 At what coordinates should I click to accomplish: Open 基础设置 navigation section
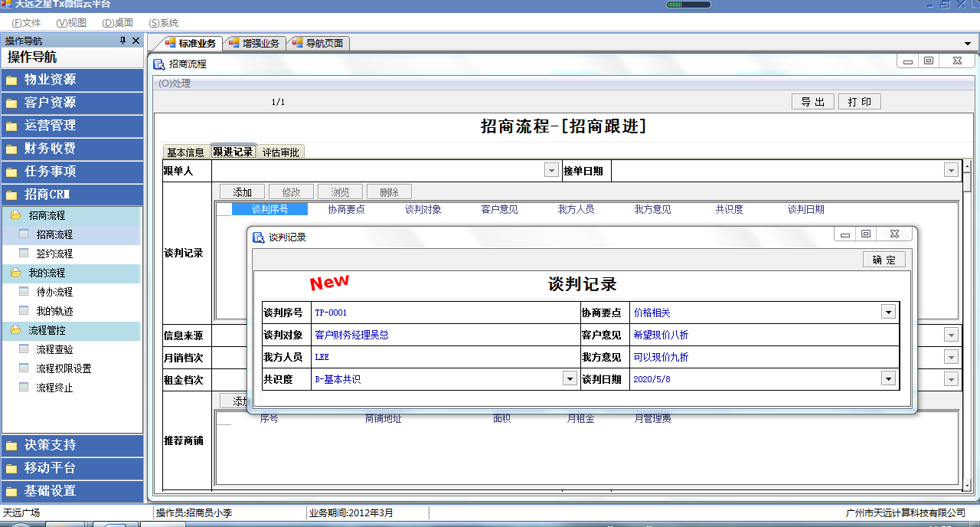click(x=72, y=491)
